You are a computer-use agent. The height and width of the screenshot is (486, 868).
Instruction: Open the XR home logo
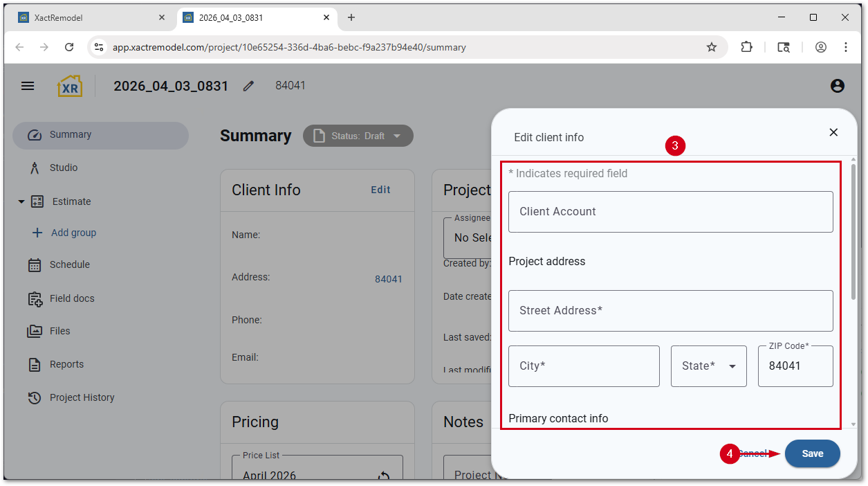click(x=69, y=85)
